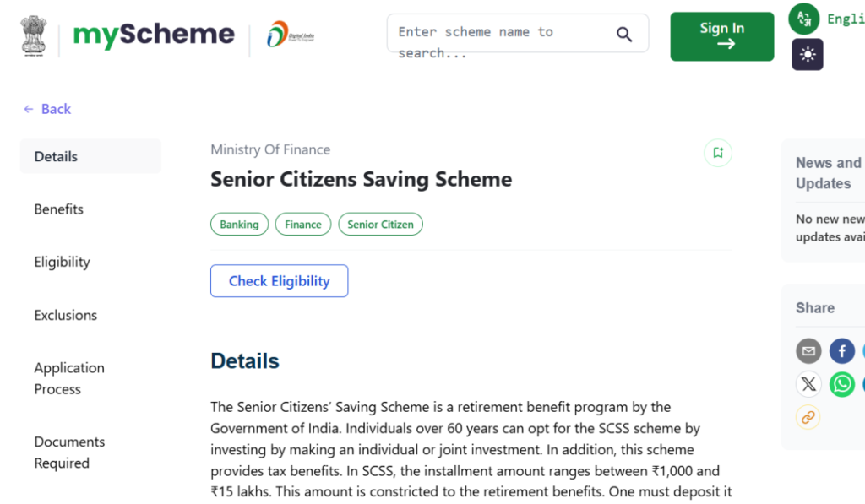Click the Sign In button
This screenshot has height=504, width=865.
[x=721, y=36]
